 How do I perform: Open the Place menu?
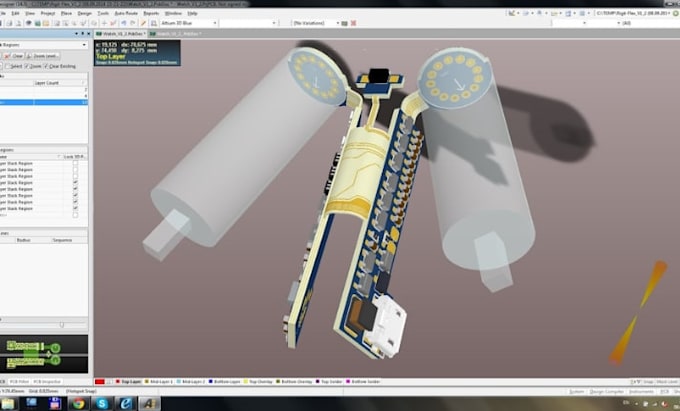[66, 13]
